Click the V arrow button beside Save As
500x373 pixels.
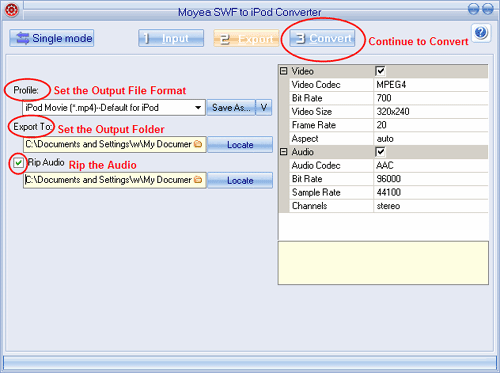pos(264,108)
